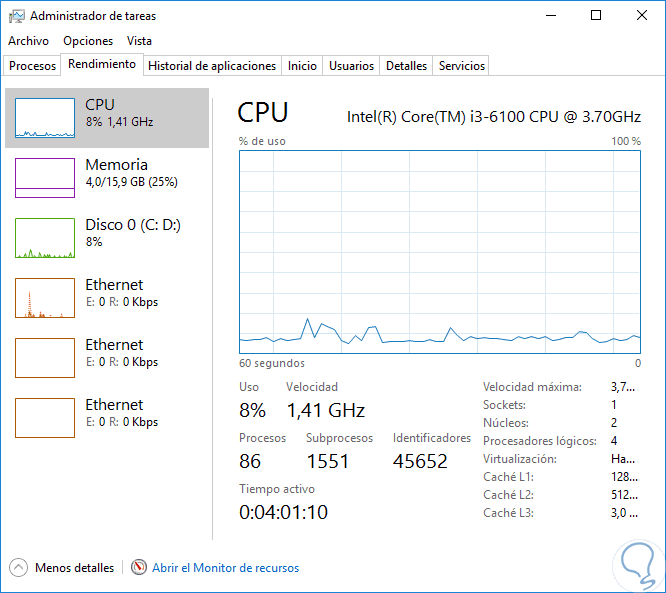Collapse view with Menos detalles chevron
Screen dimensions: 666x593
pos(19,567)
